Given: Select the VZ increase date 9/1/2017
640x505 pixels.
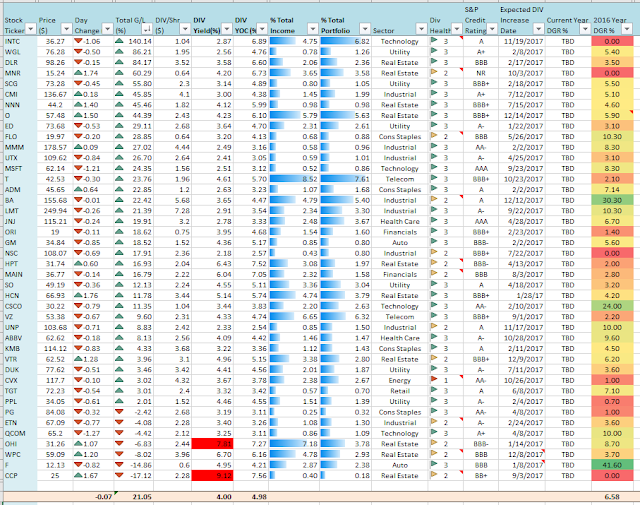Looking at the screenshot, I should 521,316.
